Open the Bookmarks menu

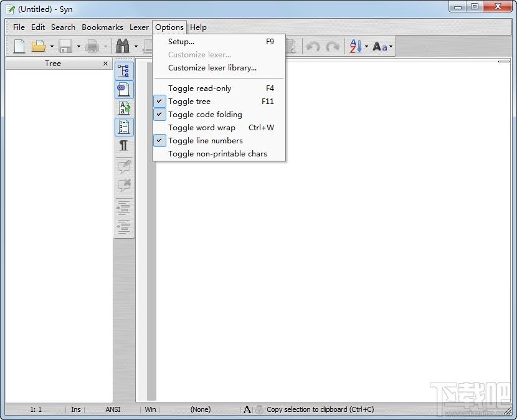(102, 27)
